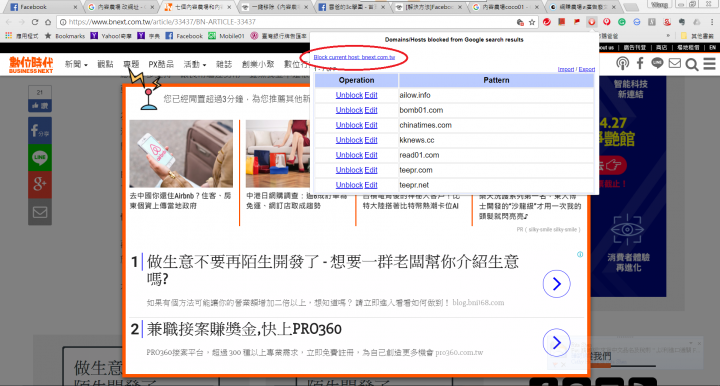Unblock ailow.info pattern
This screenshot has width=720, height=386.
(x=349, y=95)
